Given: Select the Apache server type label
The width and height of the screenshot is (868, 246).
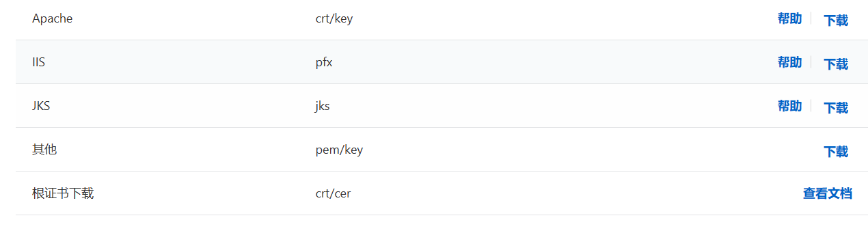Looking at the screenshot, I should tap(52, 18).
